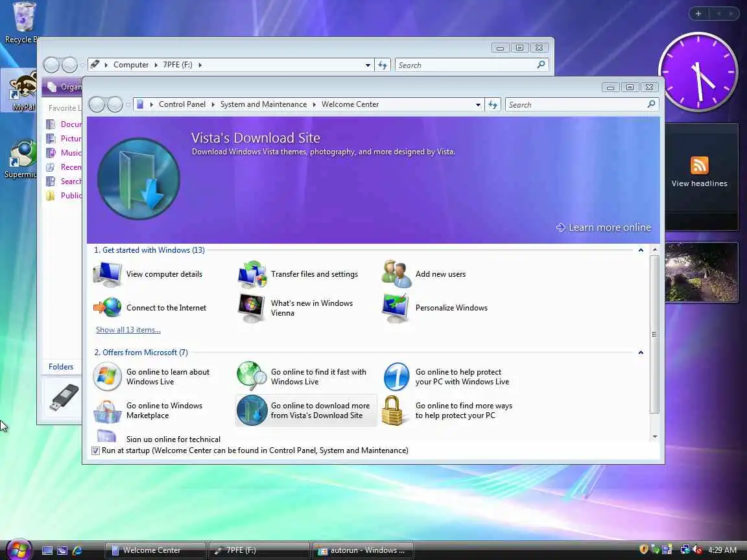Open Transfer files and settings

pyautogui.click(x=299, y=274)
